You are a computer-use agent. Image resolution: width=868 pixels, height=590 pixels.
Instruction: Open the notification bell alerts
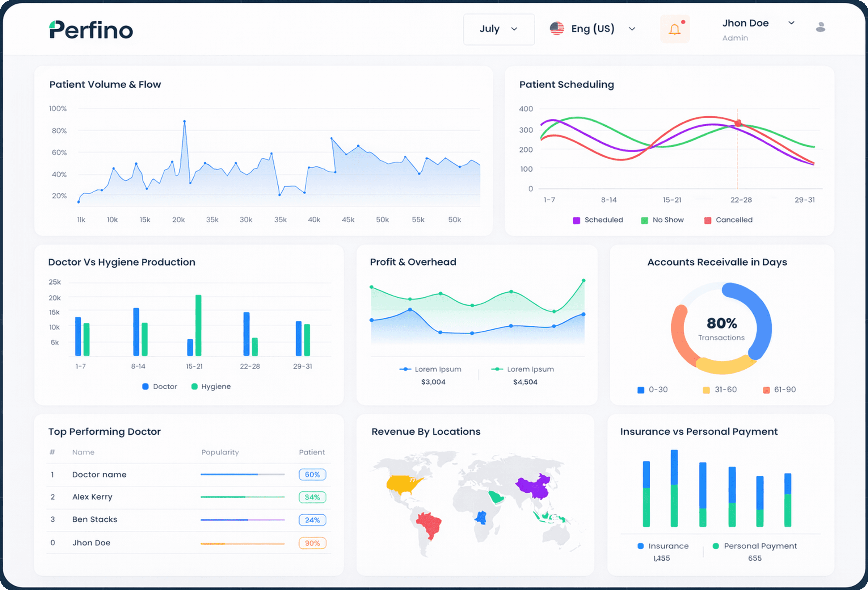tap(675, 29)
